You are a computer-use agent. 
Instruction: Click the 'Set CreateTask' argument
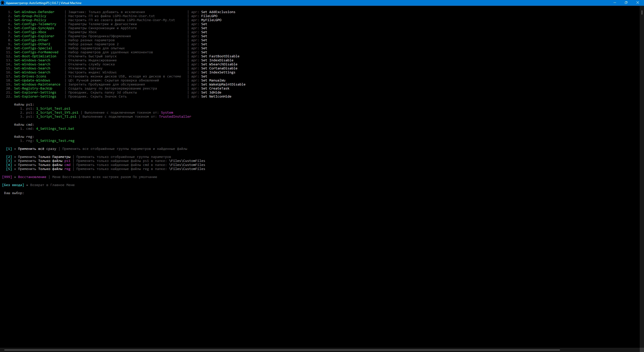click(x=215, y=89)
